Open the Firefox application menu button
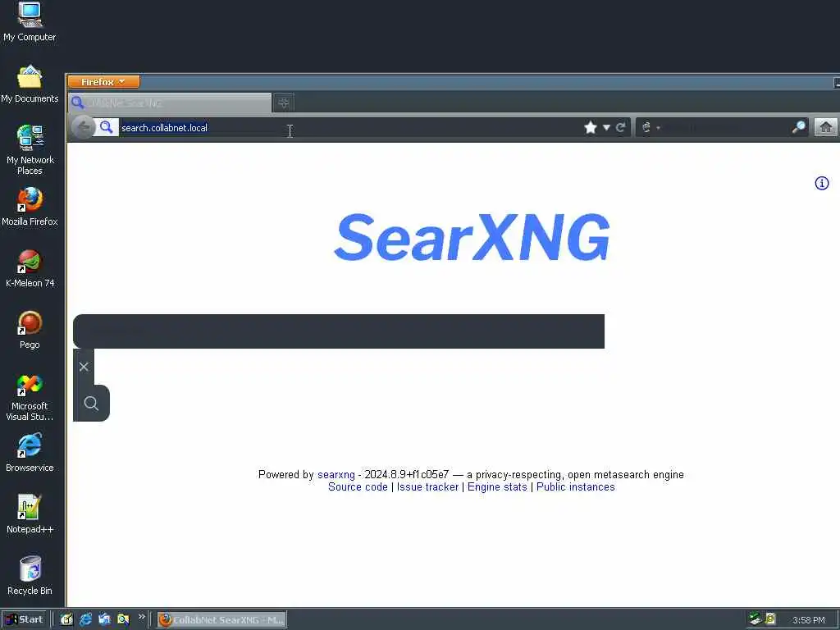Image resolution: width=840 pixels, height=630 pixels. click(103, 82)
